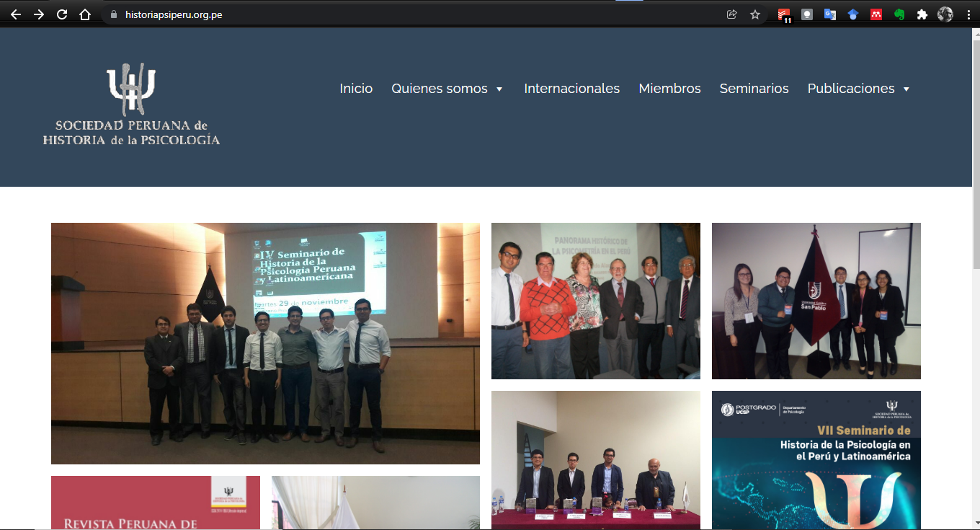Open the Miembros menu item
This screenshot has height=530, width=980.
pyautogui.click(x=669, y=89)
